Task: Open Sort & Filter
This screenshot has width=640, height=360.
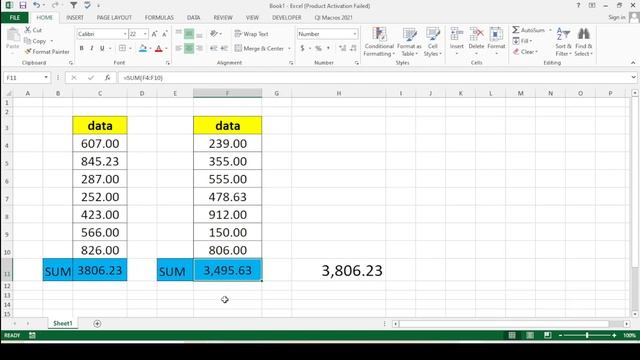Action: pyautogui.click(x=563, y=42)
